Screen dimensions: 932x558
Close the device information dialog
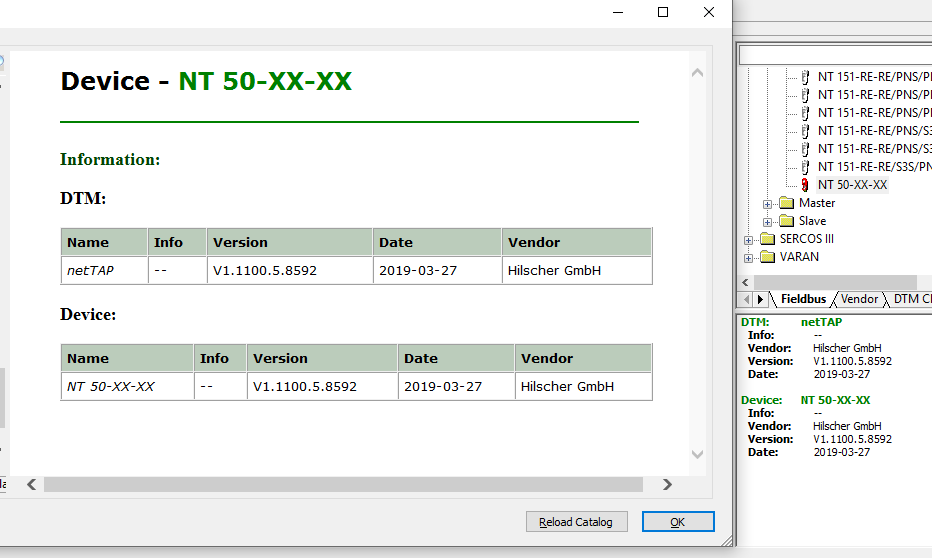[709, 12]
